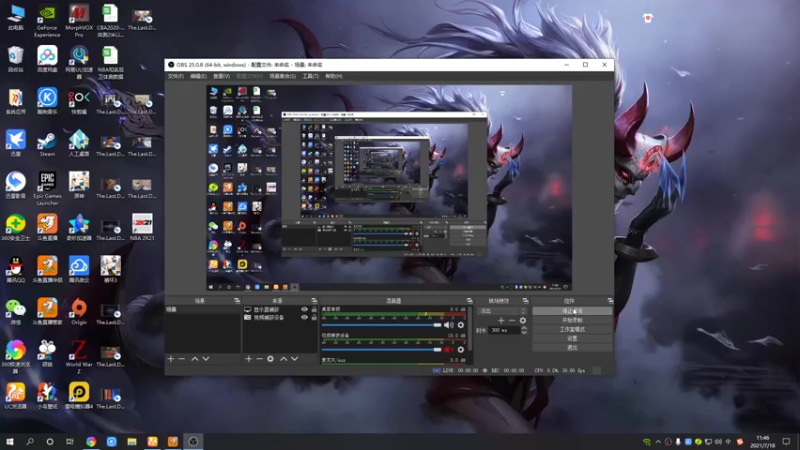800x450 pixels.
Task: Click the transition duration stepper arrows
Action: pos(523,330)
